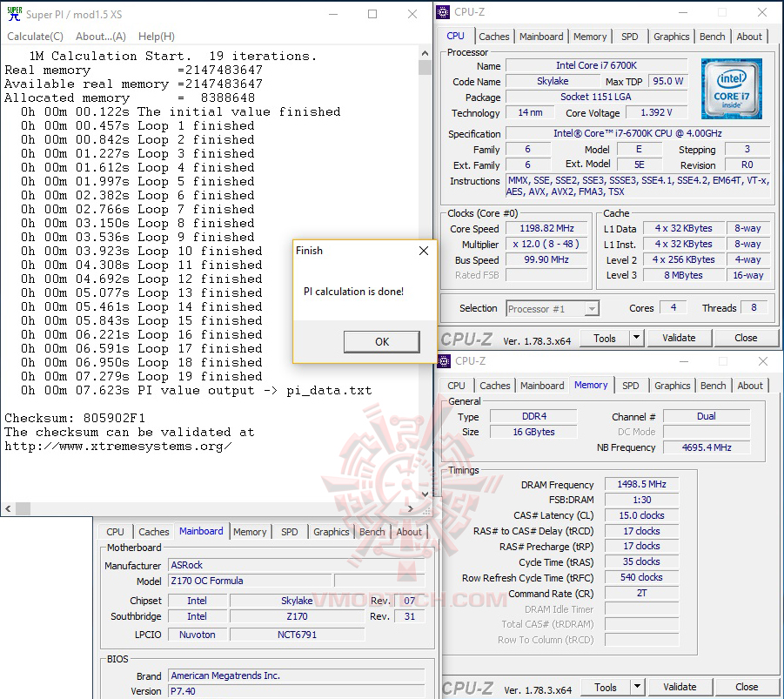Viewport: 784px width, 699px height.
Task: Click Super PI horizontal scrollbar left arrow
Action: (8, 508)
